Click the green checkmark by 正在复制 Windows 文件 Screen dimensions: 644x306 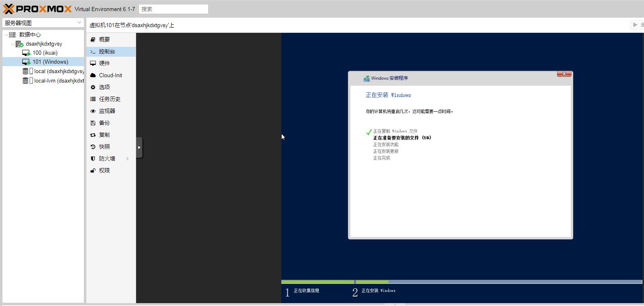(x=369, y=132)
